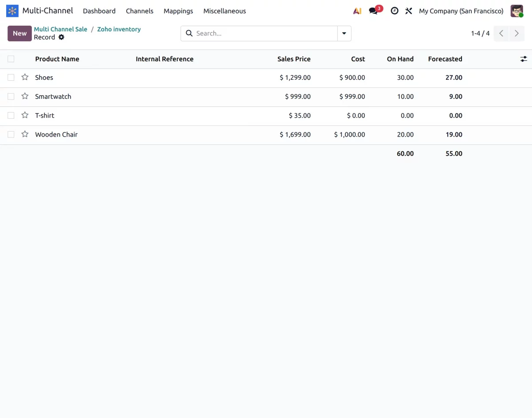Click the 27.00 forecasted value
This screenshot has height=418, width=532.
pyautogui.click(x=454, y=78)
